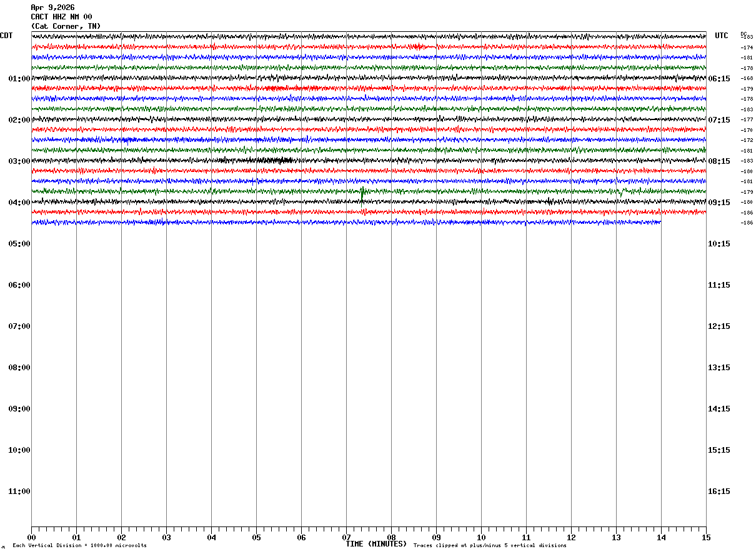Select the 06:00 CDT hour label
This screenshot has height=554, width=756.
click(x=19, y=285)
